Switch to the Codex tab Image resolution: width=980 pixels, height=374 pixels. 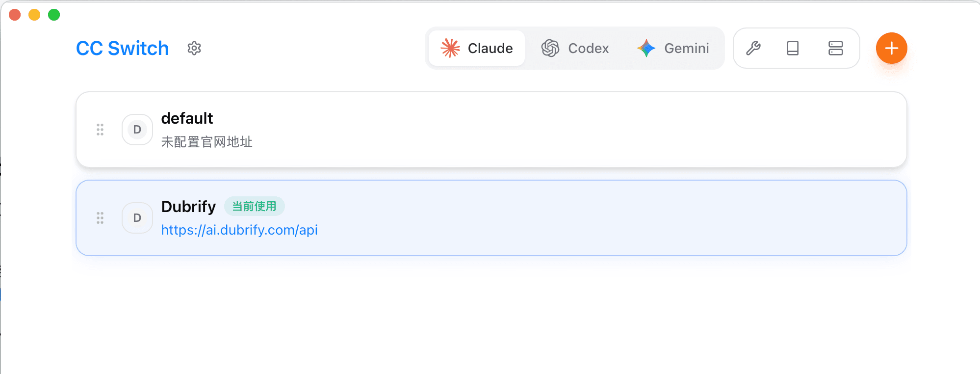[x=575, y=48]
